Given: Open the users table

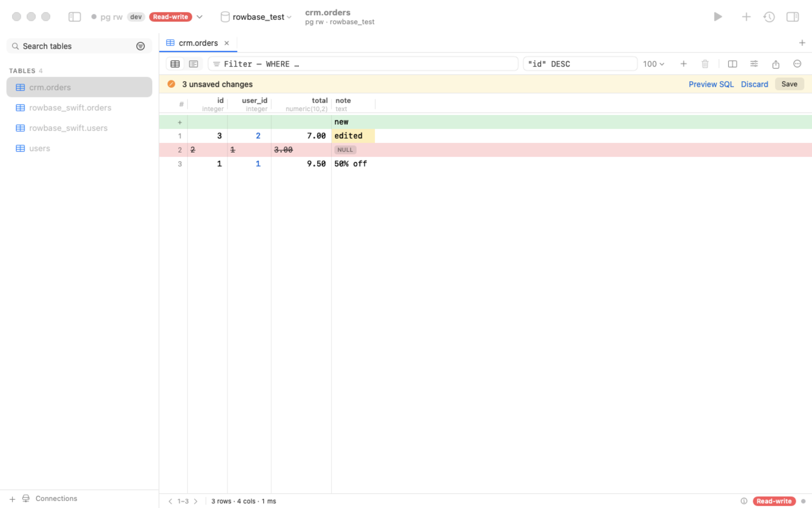Looking at the screenshot, I should 79,148.
